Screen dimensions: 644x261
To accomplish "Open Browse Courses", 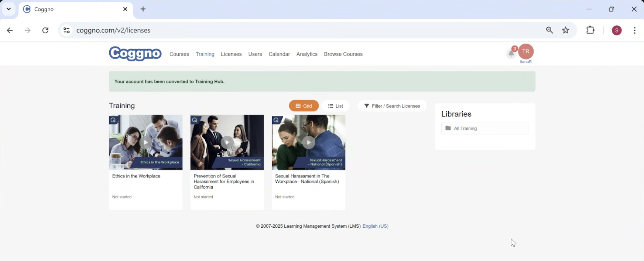I will click(x=343, y=54).
